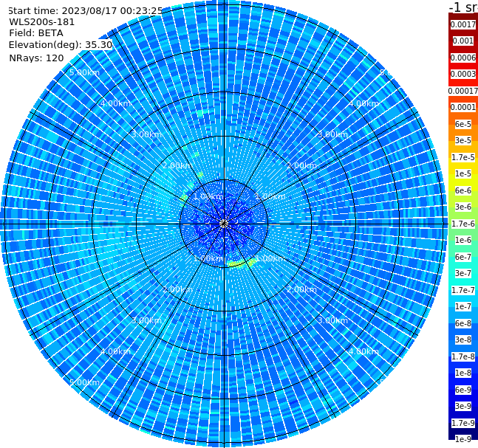The width and height of the screenshot is (478, 448).
Task: Pick the 1e-5 yellow colorbar label
Action: 463,173
